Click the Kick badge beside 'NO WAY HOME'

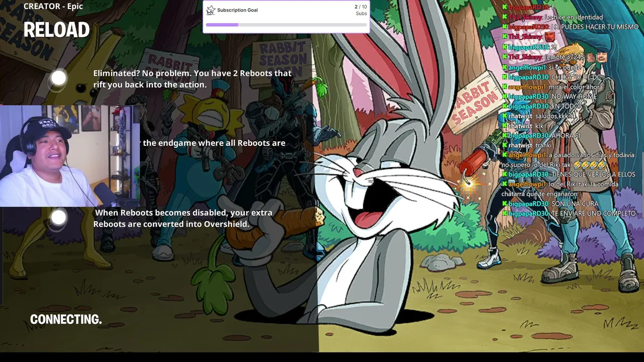(505, 97)
